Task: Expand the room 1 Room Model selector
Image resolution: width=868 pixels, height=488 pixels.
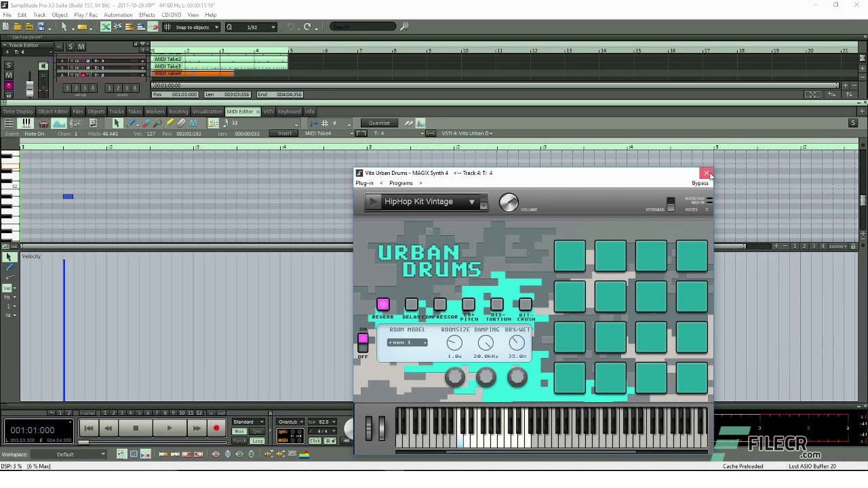Action: [407, 342]
